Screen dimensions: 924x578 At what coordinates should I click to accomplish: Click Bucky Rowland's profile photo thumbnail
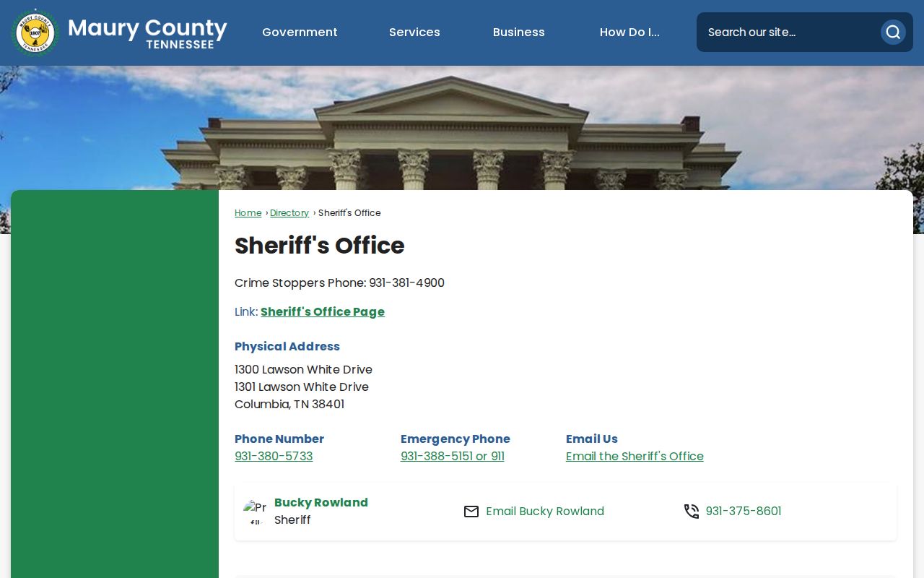coord(255,512)
